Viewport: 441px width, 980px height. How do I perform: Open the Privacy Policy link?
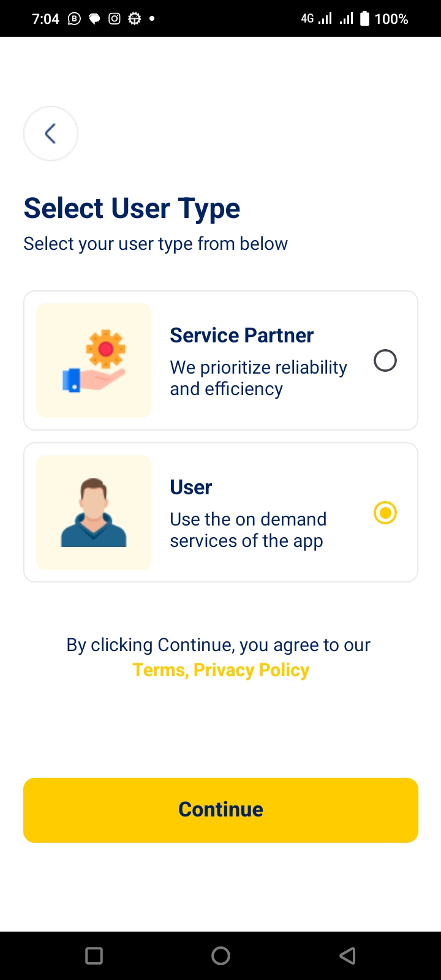(251, 670)
